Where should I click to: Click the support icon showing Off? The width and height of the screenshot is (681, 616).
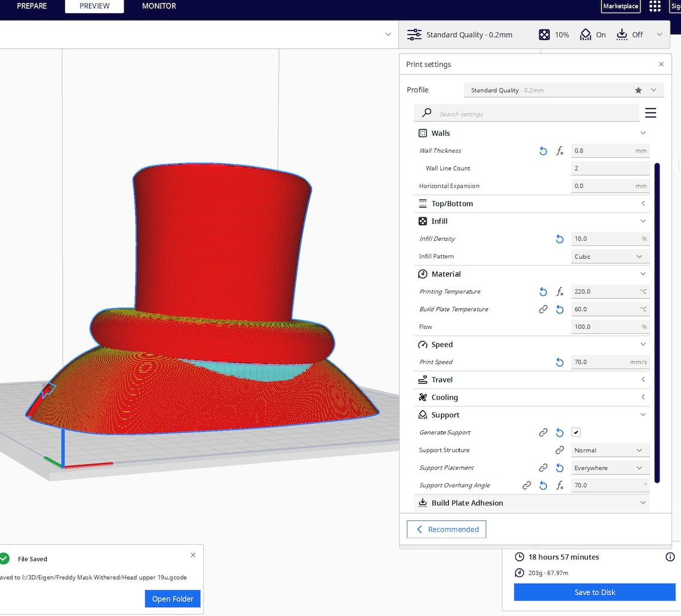coord(621,35)
